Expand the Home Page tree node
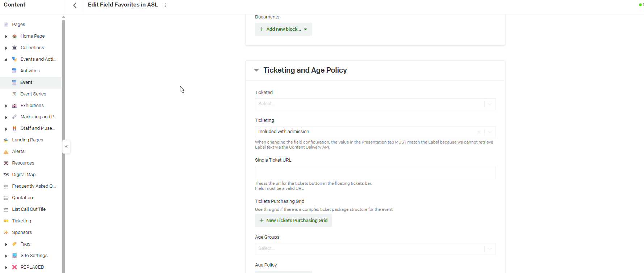Screen dimensions: 644x273 (x=6, y=37)
